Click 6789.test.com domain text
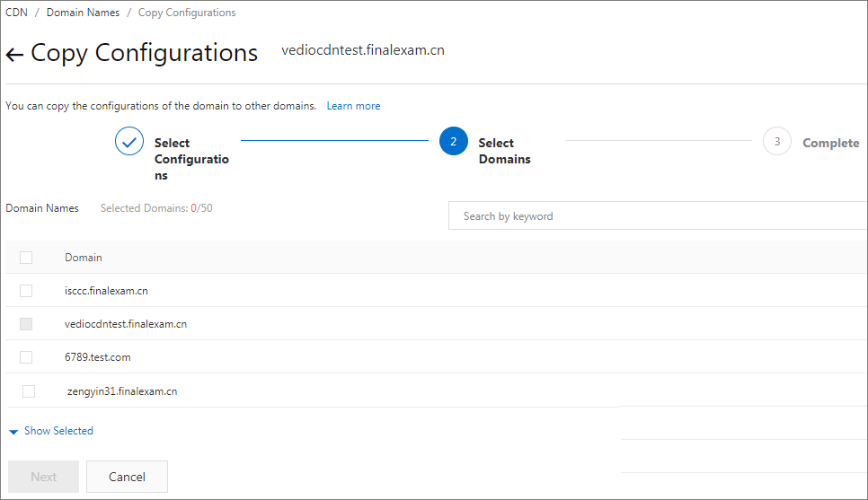Viewport: 868px width, 500px height. (97, 356)
